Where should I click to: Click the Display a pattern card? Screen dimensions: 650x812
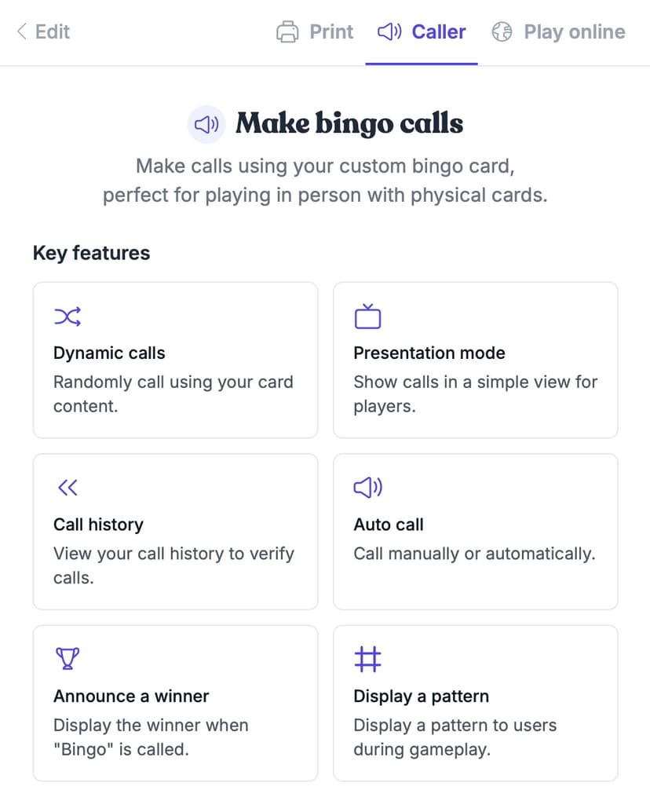[475, 704]
